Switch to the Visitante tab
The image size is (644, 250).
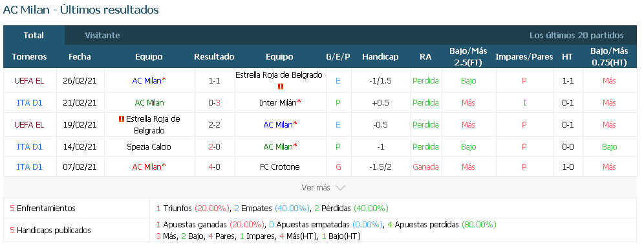pos(102,36)
